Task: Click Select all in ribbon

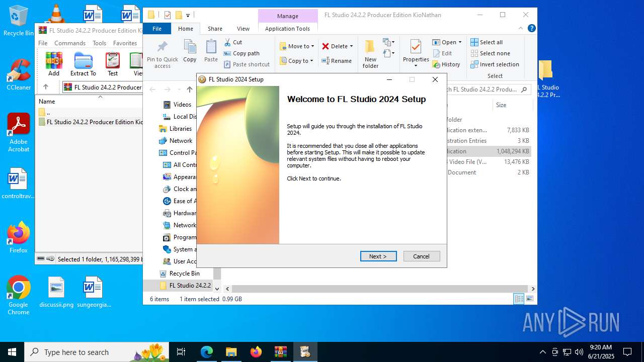Action: [x=487, y=42]
